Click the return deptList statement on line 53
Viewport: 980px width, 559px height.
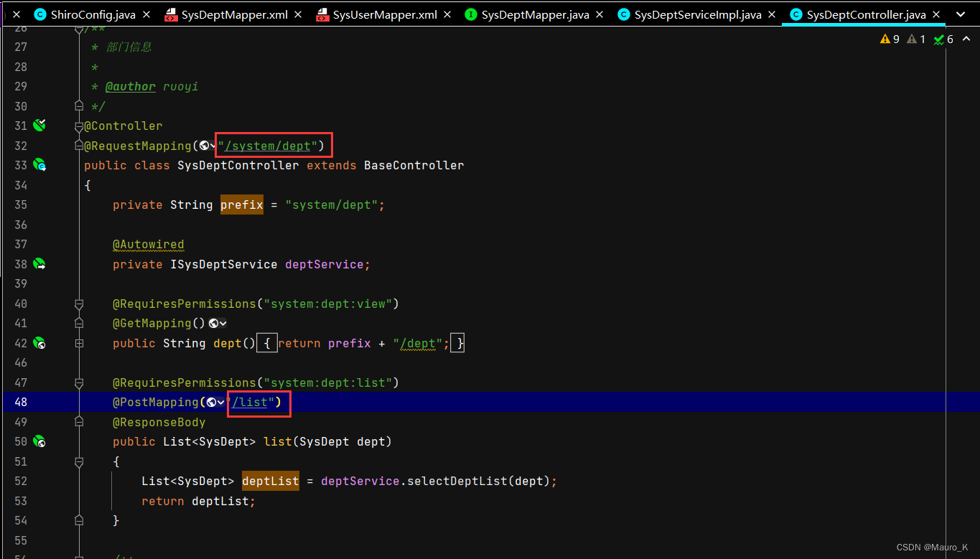pyautogui.click(x=199, y=501)
